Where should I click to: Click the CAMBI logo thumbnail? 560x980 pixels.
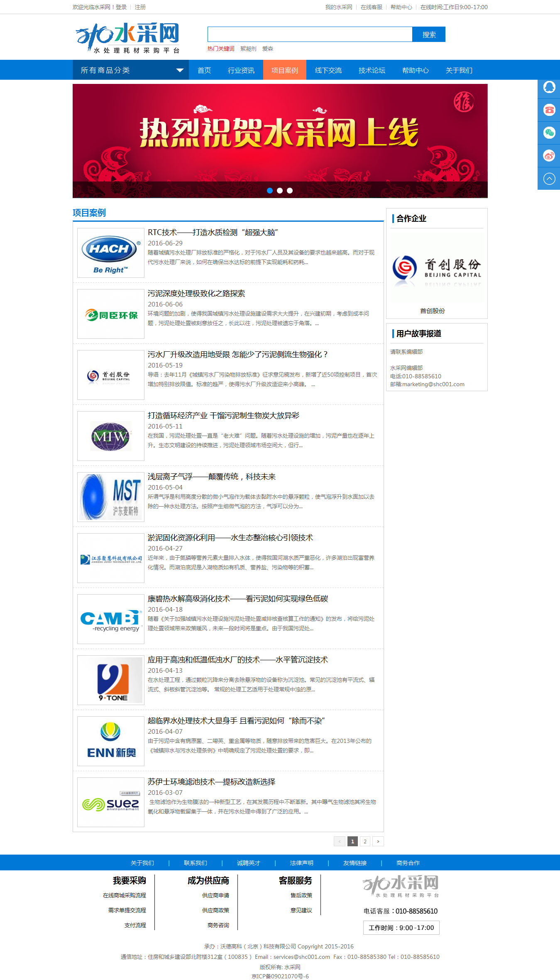[x=111, y=619]
